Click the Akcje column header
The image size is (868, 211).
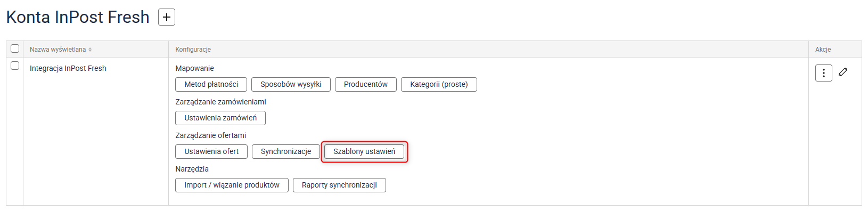pos(823,50)
